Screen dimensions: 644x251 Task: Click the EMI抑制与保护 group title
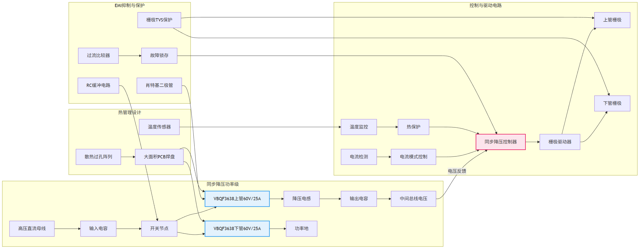[x=129, y=5]
